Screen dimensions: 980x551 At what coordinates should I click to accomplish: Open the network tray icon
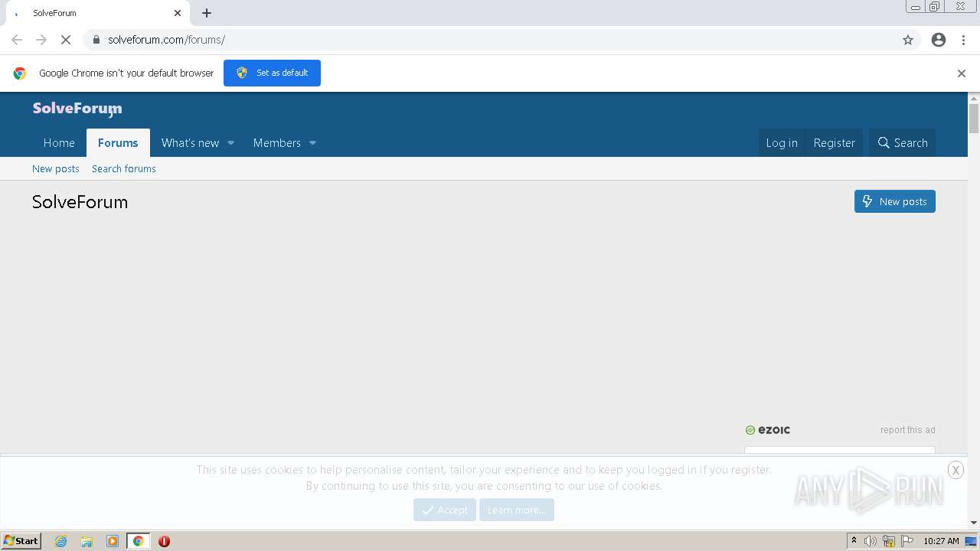(889, 541)
